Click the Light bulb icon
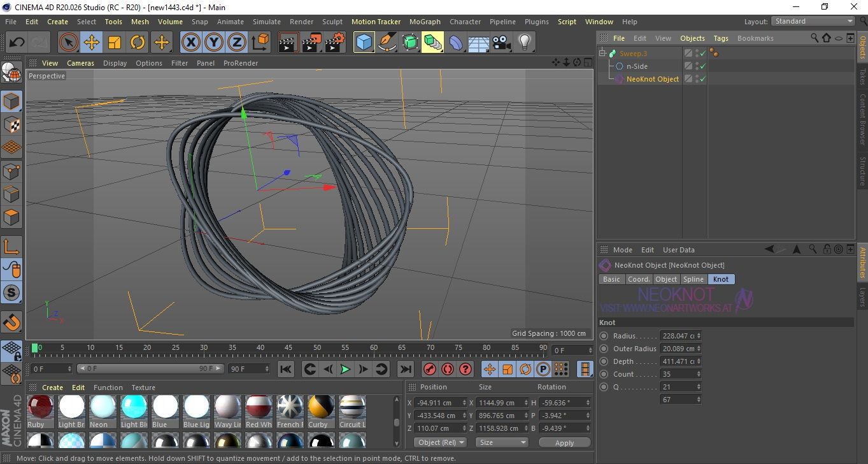Viewport: 868px width, 464px height. click(x=524, y=43)
